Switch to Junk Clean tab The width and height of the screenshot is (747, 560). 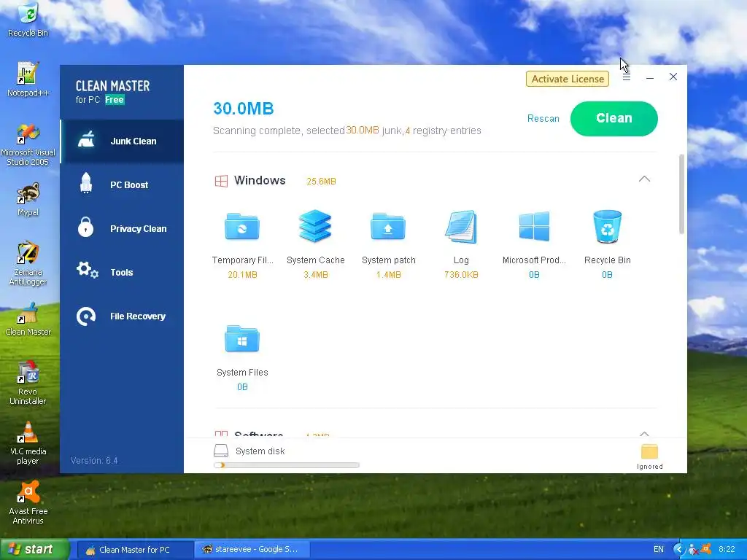122,141
